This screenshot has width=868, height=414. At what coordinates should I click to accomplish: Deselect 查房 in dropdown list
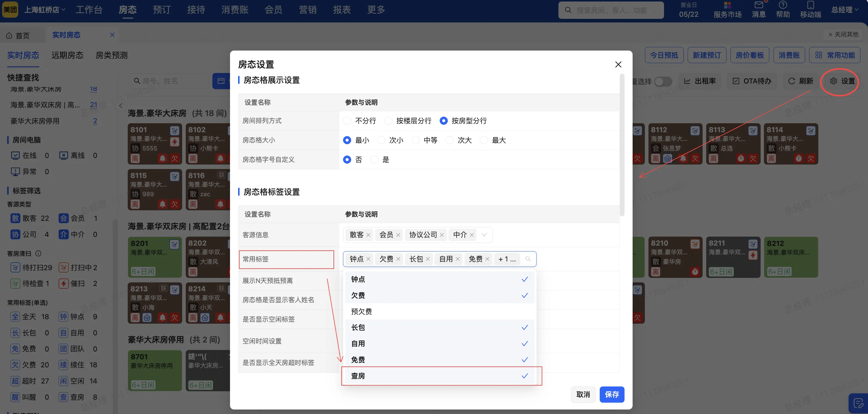tap(439, 376)
